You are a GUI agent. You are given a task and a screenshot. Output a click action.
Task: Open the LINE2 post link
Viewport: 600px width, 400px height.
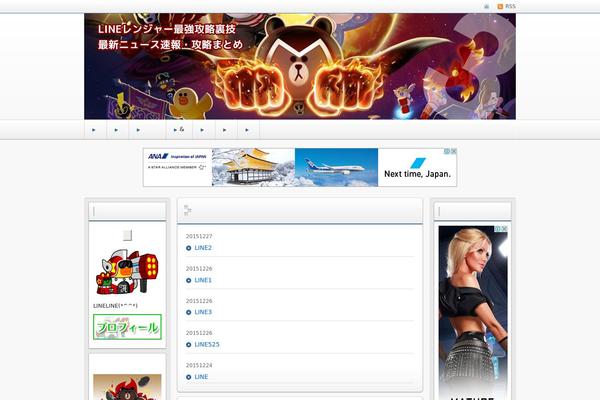[203, 248]
